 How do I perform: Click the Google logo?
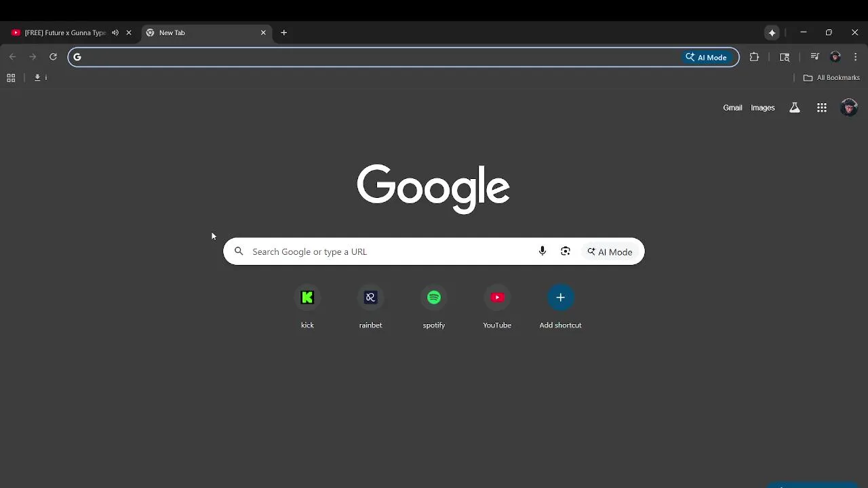point(433,188)
